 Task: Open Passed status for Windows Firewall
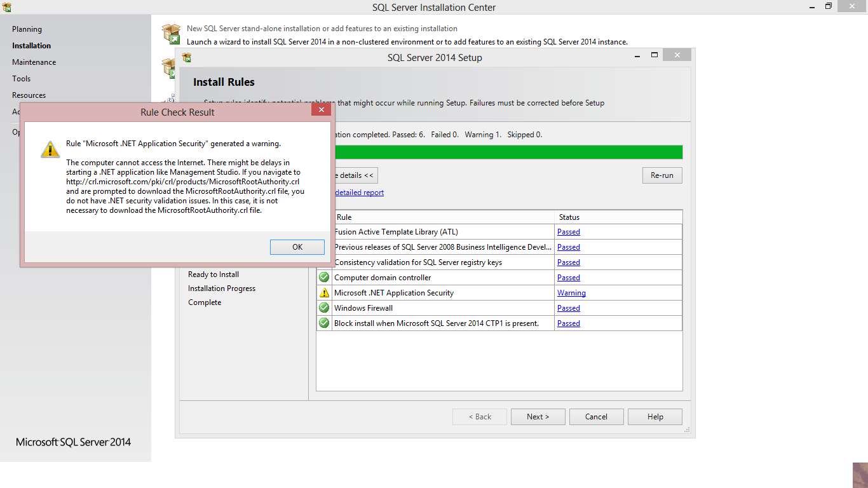click(569, 308)
